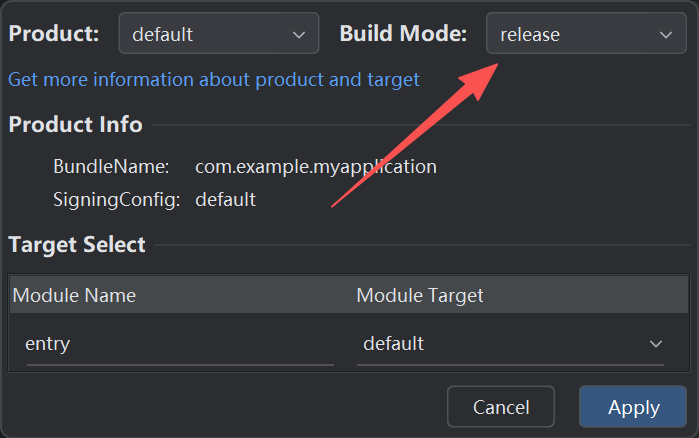Click the Product Info section heading
The height and width of the screenshot is (438, 699).
76,125
